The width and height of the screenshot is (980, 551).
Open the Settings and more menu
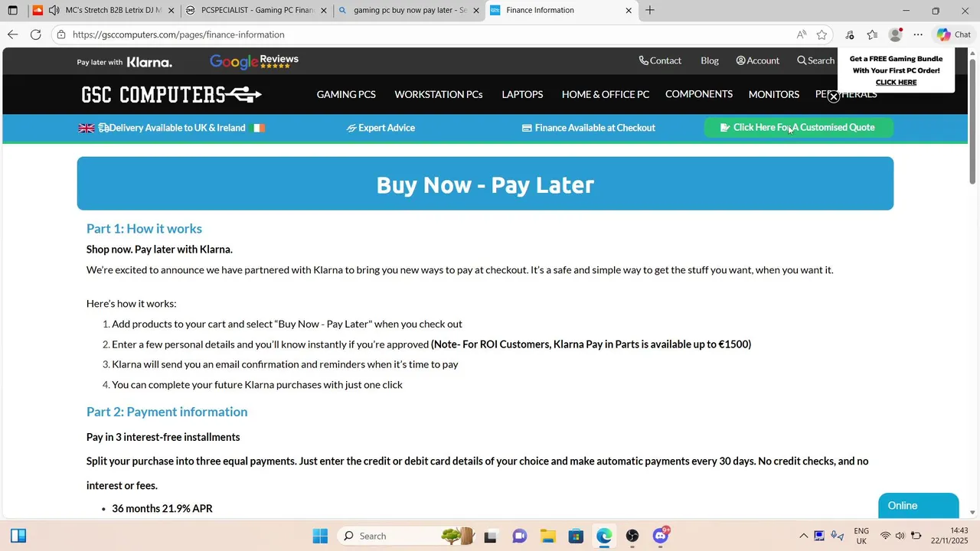click(x=918, y=34)
